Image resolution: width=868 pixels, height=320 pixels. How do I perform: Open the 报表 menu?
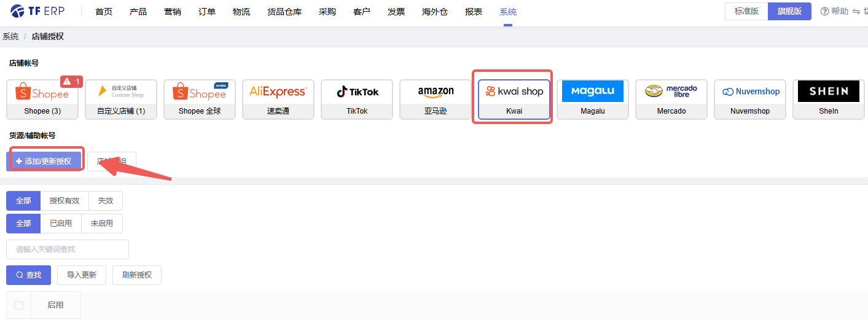[474, 12]
